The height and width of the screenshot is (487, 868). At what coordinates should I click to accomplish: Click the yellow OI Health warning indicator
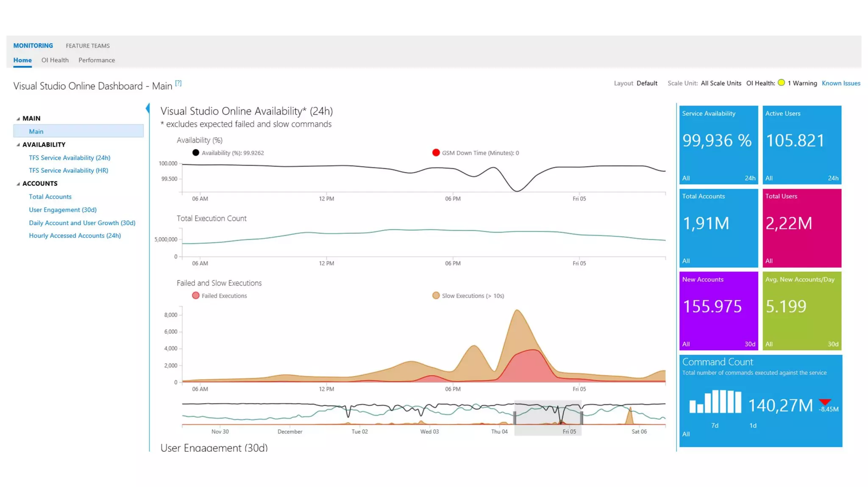(x=781, y=83)
